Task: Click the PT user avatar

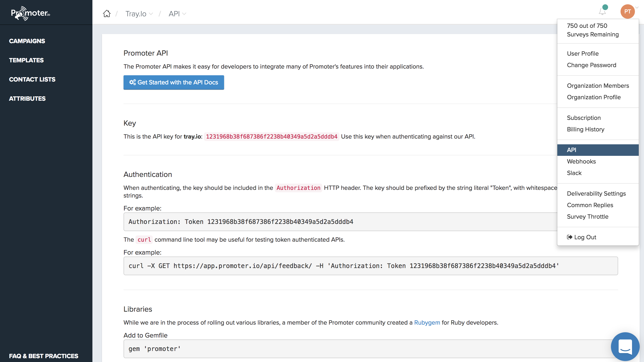Action: [627, 12]
